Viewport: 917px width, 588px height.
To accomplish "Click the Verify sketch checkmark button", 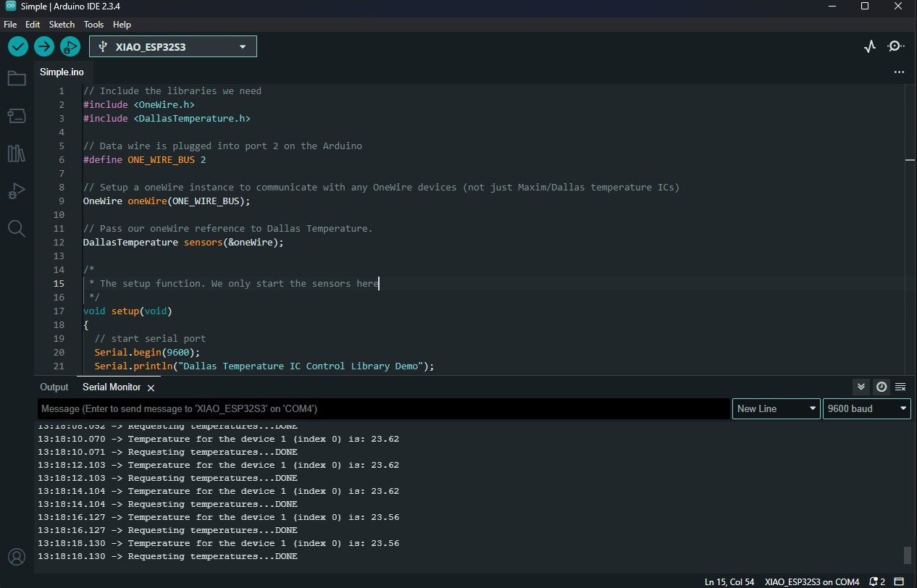I will click(18, 46).
